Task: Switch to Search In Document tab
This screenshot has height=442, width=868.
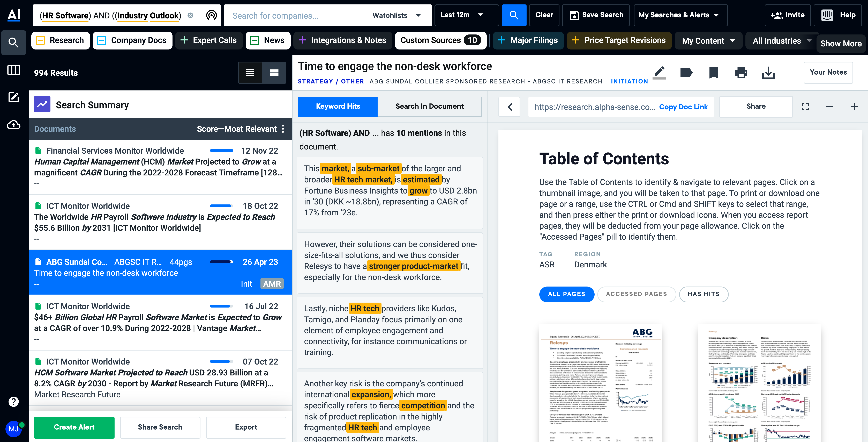Action: [x=430, y=107]
